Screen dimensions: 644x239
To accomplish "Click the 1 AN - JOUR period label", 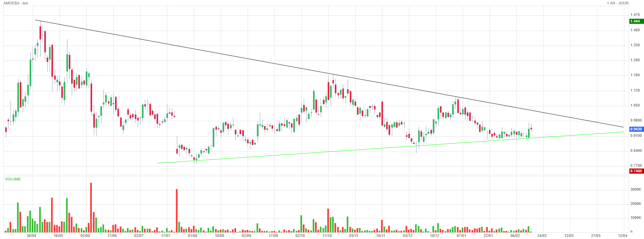I will click(618, 3).
